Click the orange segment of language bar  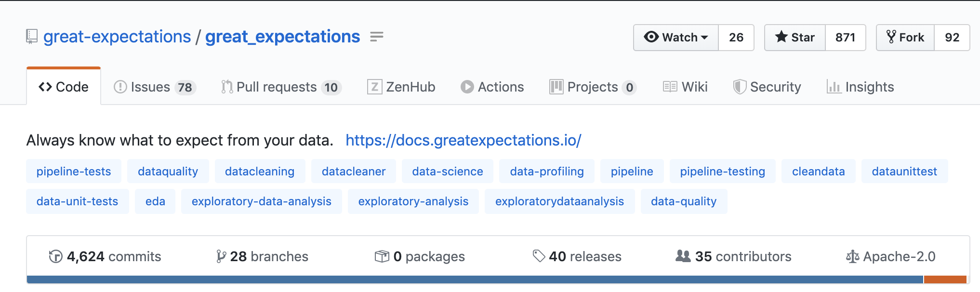click(x=945, y=279)
